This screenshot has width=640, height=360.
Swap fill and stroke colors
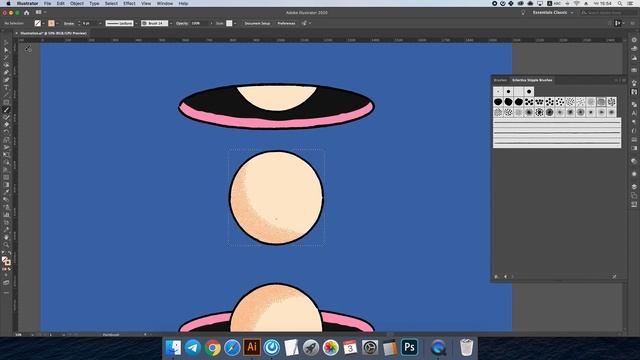tap(10, 253)
